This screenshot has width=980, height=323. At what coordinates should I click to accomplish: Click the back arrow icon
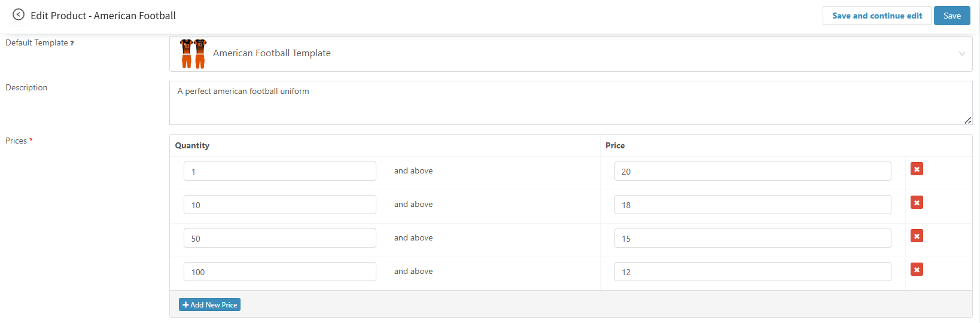(19, 15)
